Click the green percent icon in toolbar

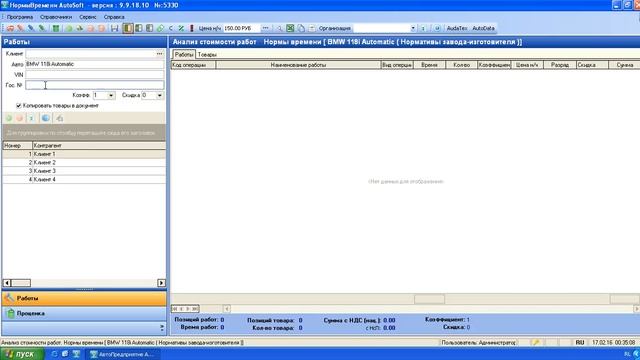coord(181,28)
